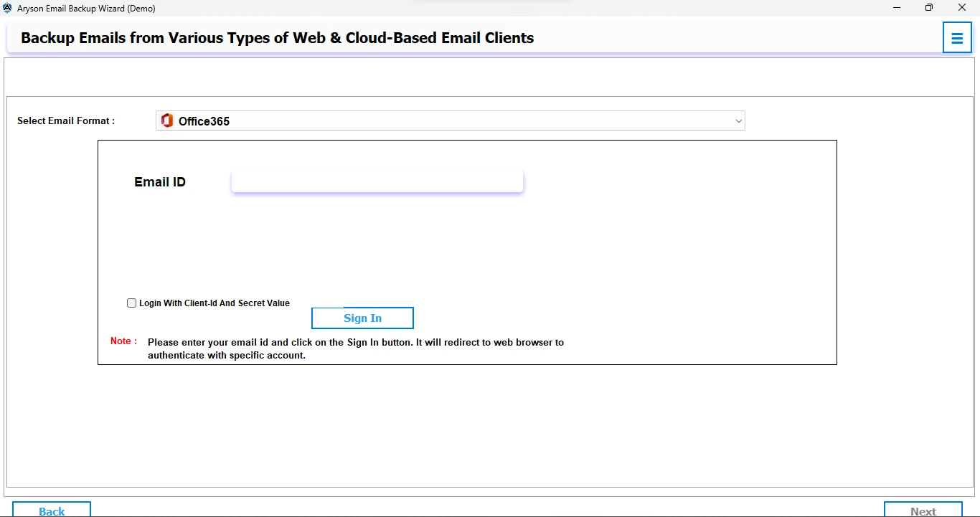The image size is (980, 517).
Task: Enable Login With Client-Id And Secret Value
Action: point(131,303)
